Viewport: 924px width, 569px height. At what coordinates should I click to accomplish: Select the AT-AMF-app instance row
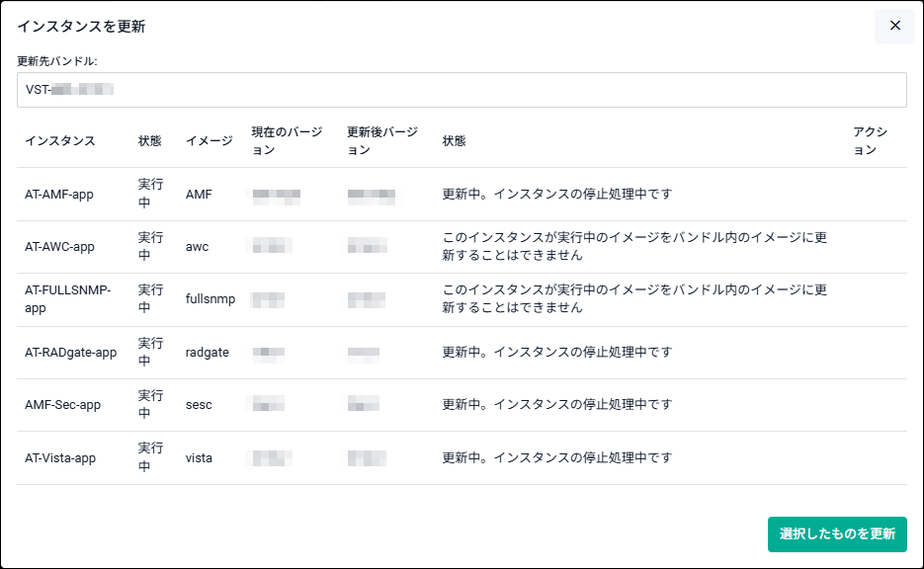point(462,194)
